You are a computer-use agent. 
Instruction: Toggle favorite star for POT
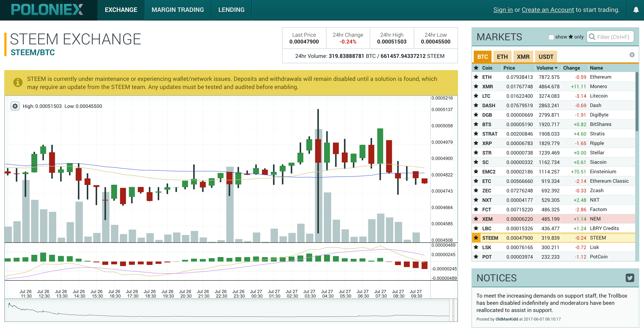point(476,257)
